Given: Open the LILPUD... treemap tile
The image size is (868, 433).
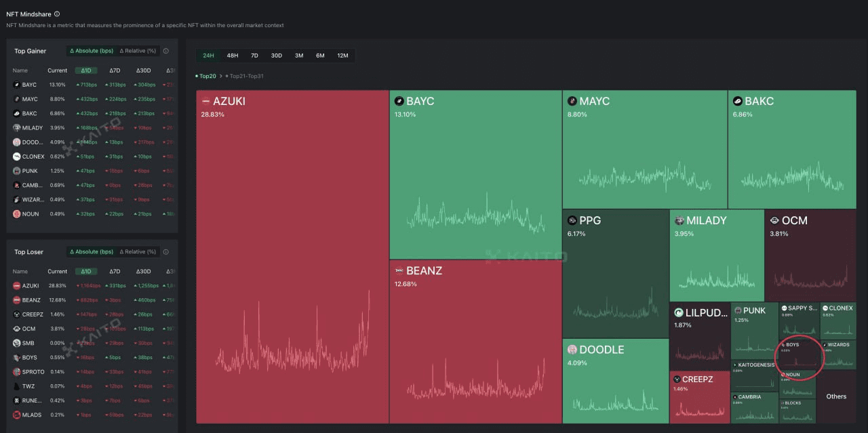Looking at the screenshot, I should [700, 336].
